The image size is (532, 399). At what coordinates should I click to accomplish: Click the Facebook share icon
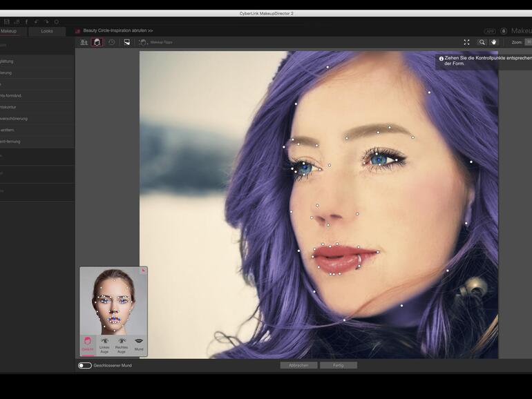pos(26,21)
